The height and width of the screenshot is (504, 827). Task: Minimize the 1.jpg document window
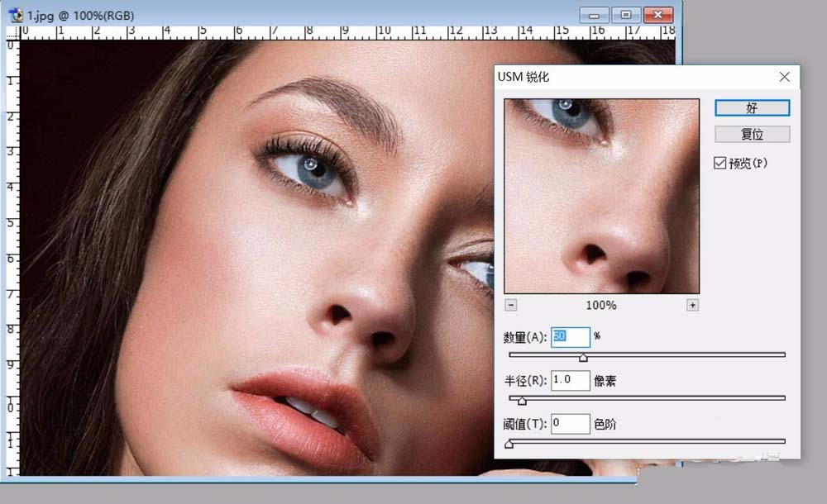pos(595,15)
